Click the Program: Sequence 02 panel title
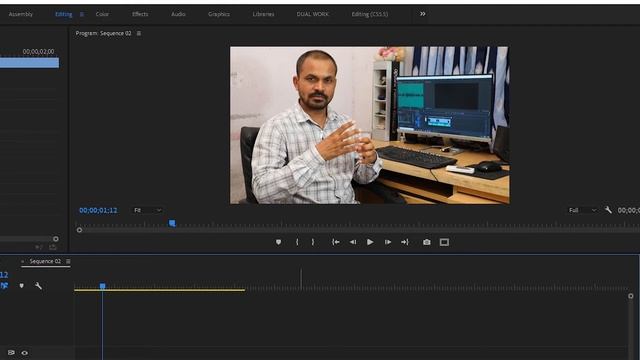This screenshot has width=640, height=360. click(x=103, y=33)
